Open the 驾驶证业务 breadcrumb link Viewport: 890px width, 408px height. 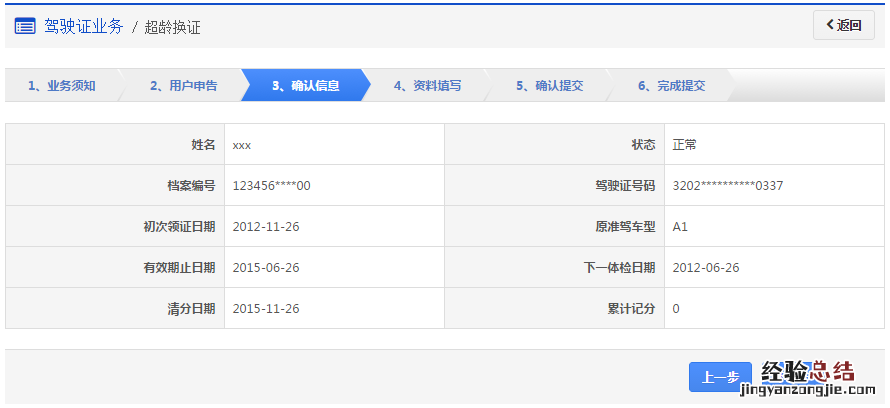(84, 27)
